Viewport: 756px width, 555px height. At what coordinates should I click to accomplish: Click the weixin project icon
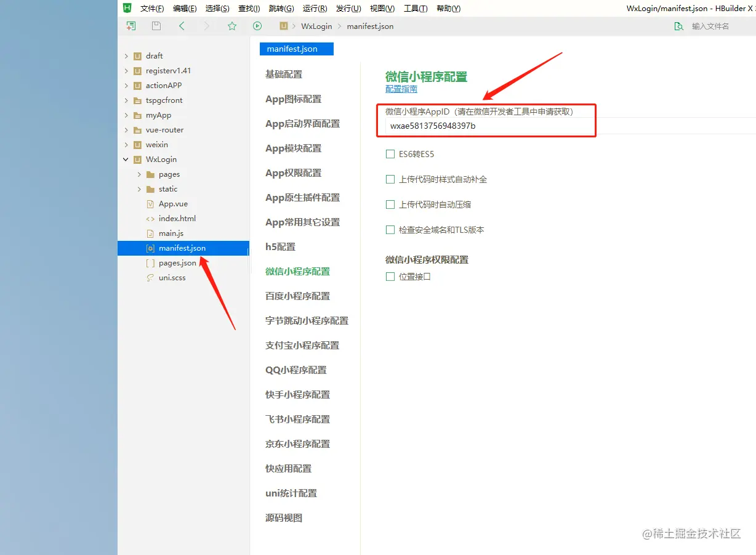point(138,145)
